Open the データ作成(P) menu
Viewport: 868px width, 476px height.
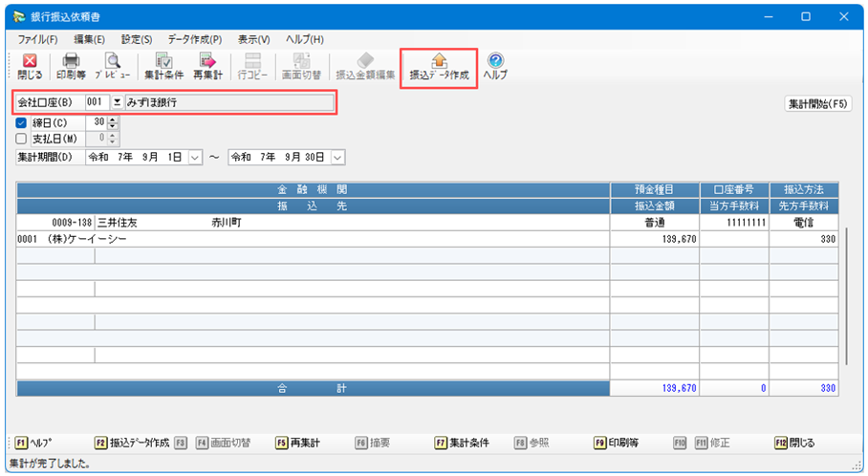(x=194, y=39)
